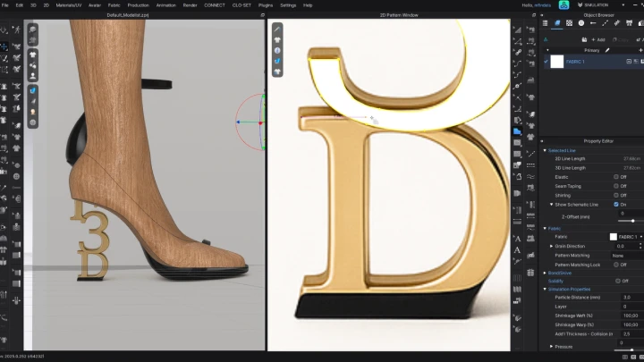Click the pencil icon in the 2D window toolbar

(277, 29)
